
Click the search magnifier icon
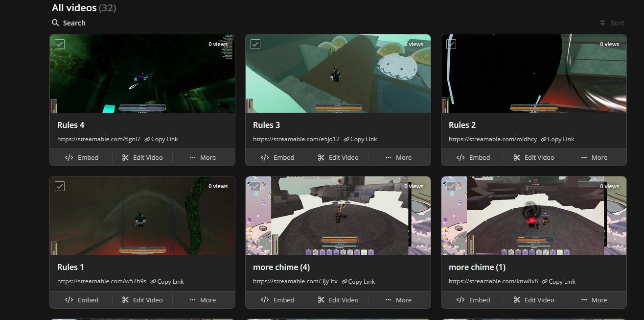pos(55,23)
